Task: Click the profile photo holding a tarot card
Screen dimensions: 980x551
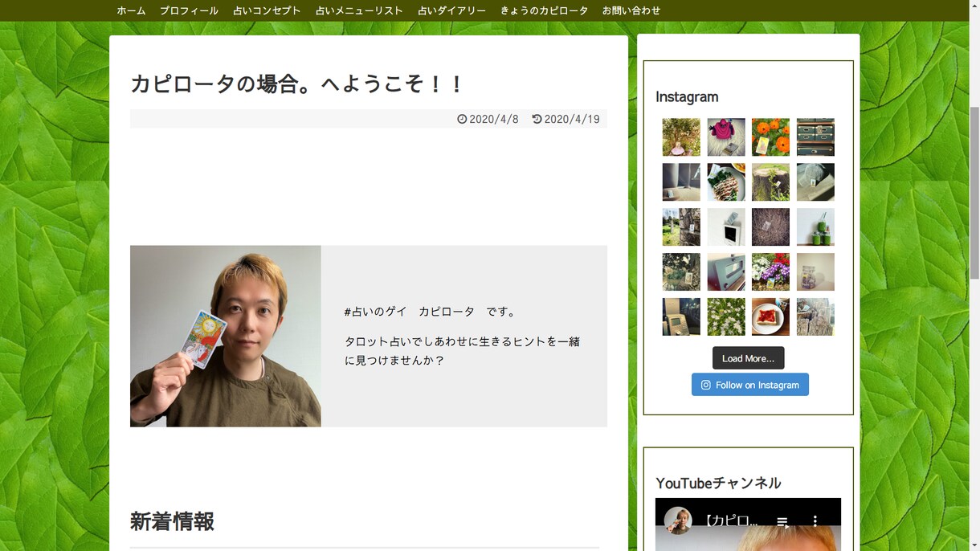Action: pyautogui.click(x=226, y=336)
